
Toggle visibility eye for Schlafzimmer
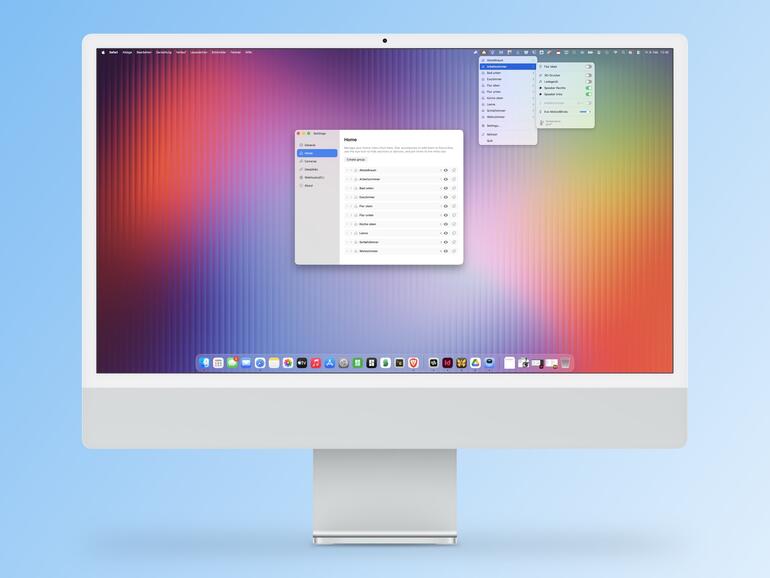pos(446,242)
